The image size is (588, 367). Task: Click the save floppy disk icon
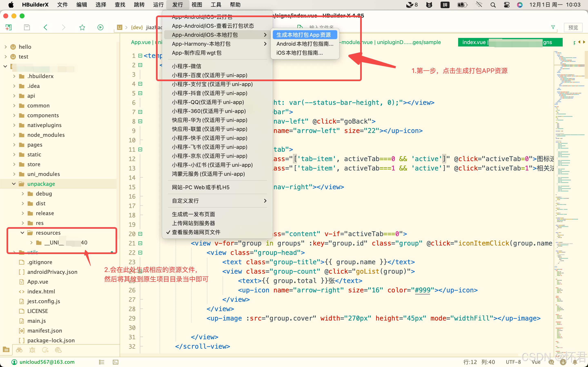click(x=27, y=27)
